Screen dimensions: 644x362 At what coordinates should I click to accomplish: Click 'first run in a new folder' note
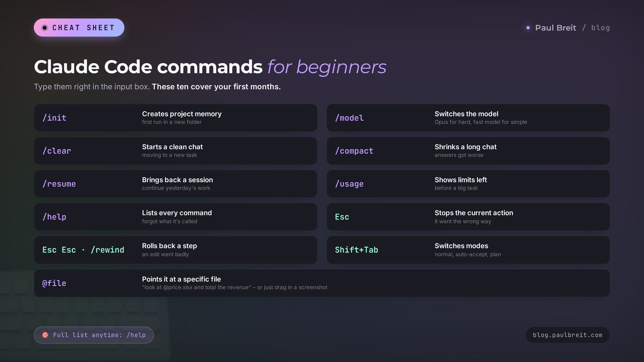172,122
